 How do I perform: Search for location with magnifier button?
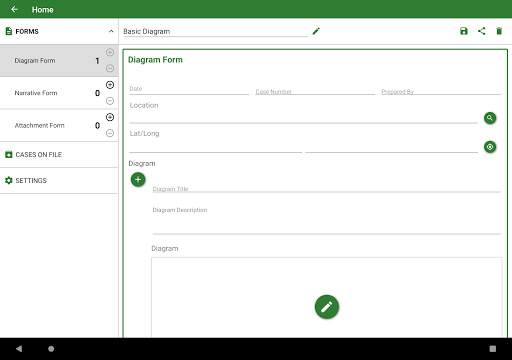coord(490,118)
